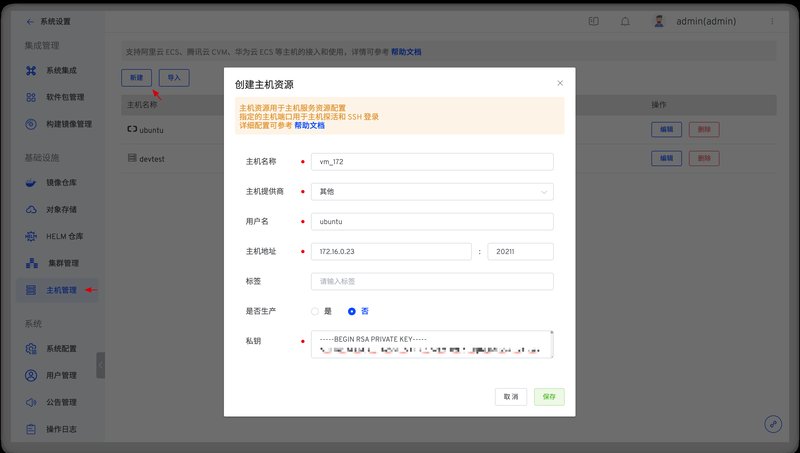Click the back arrow beside 系统设置

tap(30, 21)
